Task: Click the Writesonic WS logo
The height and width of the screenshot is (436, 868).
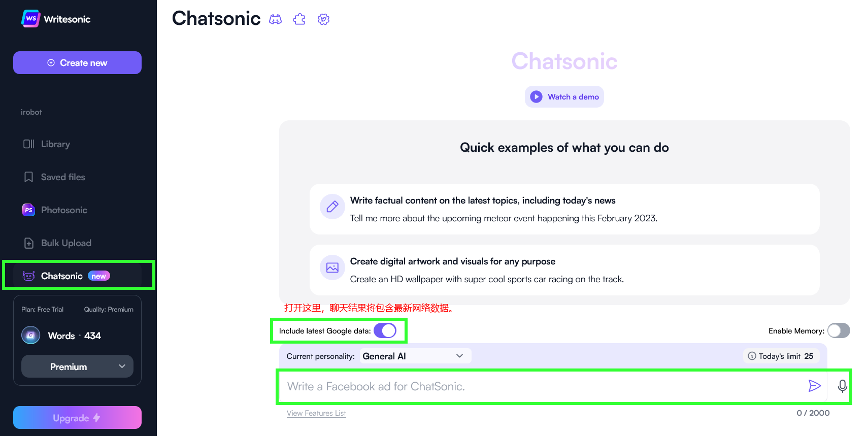Action: [x=31, y=19]
